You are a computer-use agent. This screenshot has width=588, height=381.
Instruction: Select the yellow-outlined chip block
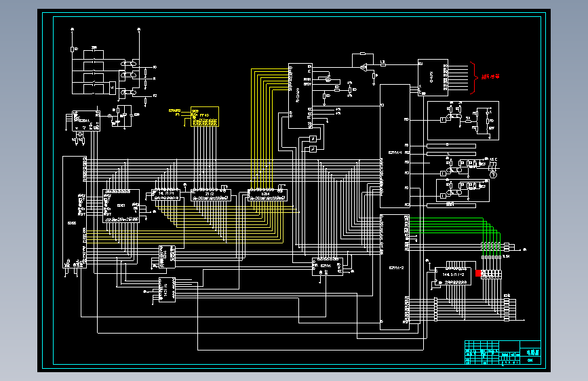click(205, 117)
